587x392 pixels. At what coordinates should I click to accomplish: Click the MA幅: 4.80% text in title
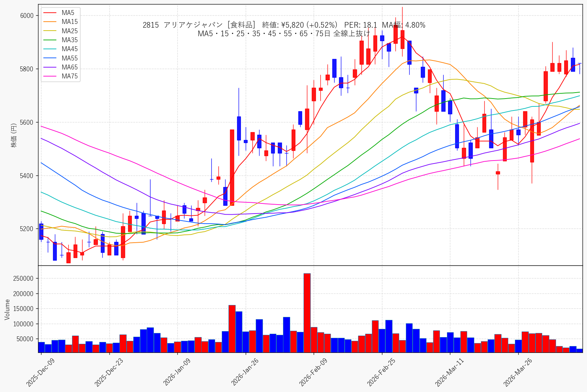click(x=404, y=25)
